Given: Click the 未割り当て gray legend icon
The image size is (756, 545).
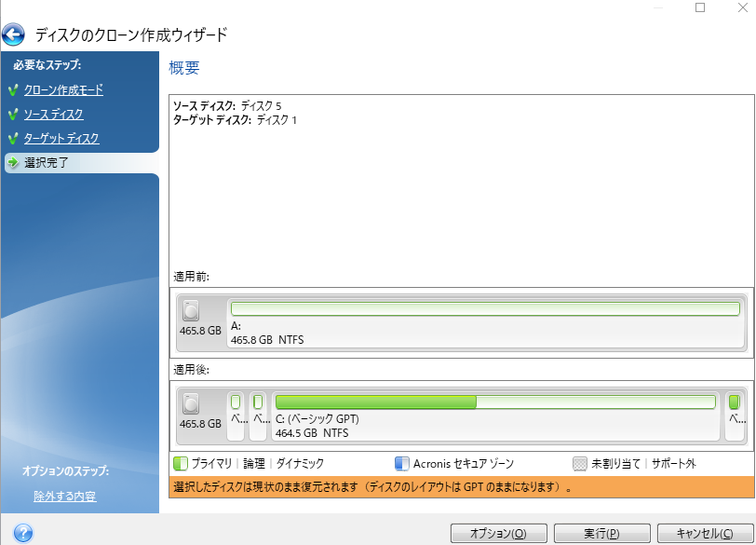Looking at the screenshot, I should (x=582, y=462).
